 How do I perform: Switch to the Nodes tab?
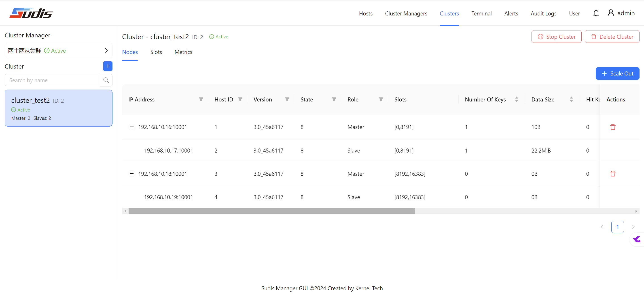point(130,52)
